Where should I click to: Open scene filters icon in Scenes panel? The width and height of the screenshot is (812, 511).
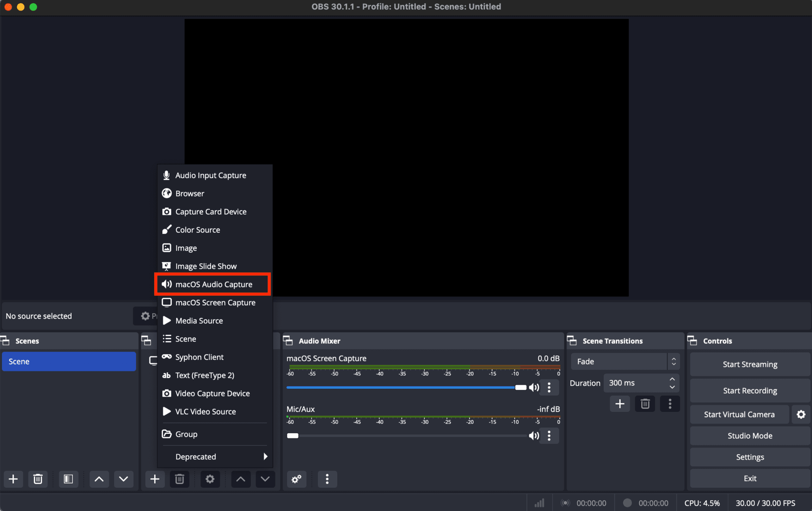(x=68, y=479)
